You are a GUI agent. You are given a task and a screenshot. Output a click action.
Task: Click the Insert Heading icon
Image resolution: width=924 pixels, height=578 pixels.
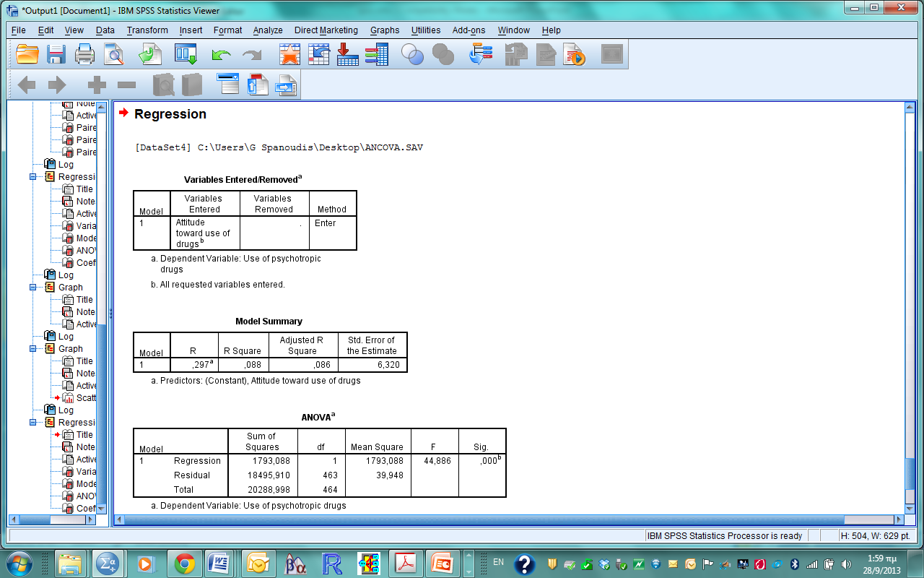[x=228, y=85]
